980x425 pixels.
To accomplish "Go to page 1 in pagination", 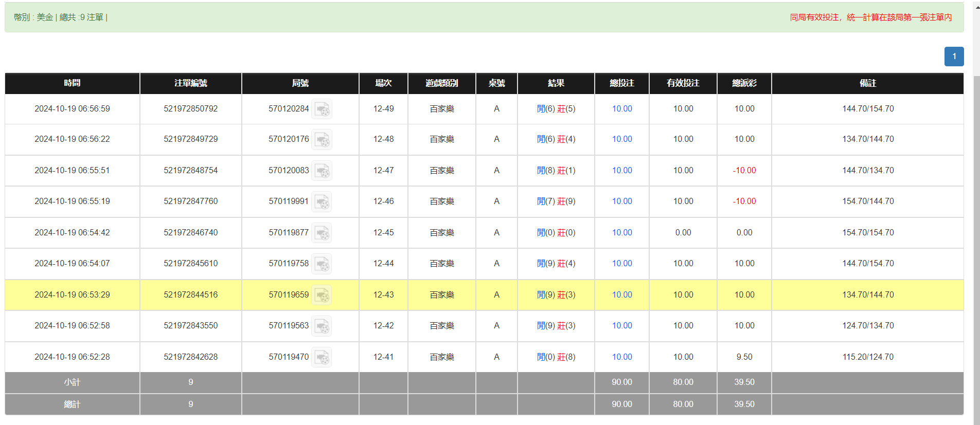I will point(954,57).
